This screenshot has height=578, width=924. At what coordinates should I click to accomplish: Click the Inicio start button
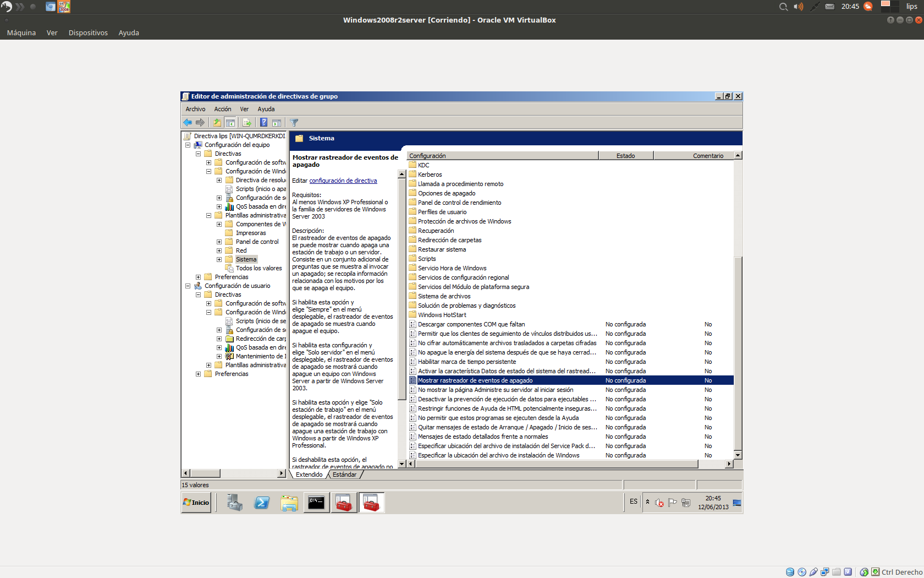(x=196, y=503)
